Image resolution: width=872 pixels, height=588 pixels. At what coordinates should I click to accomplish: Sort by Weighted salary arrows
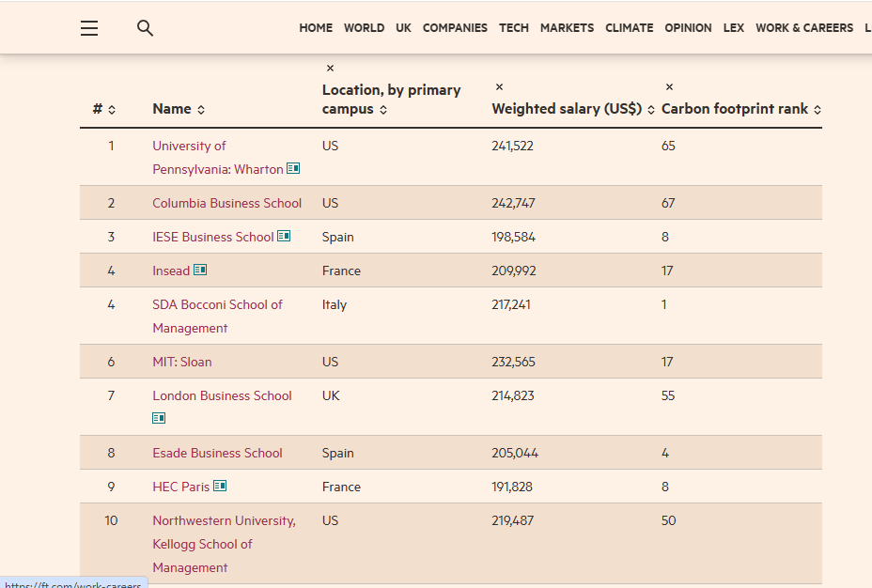(x=650, y=110)
